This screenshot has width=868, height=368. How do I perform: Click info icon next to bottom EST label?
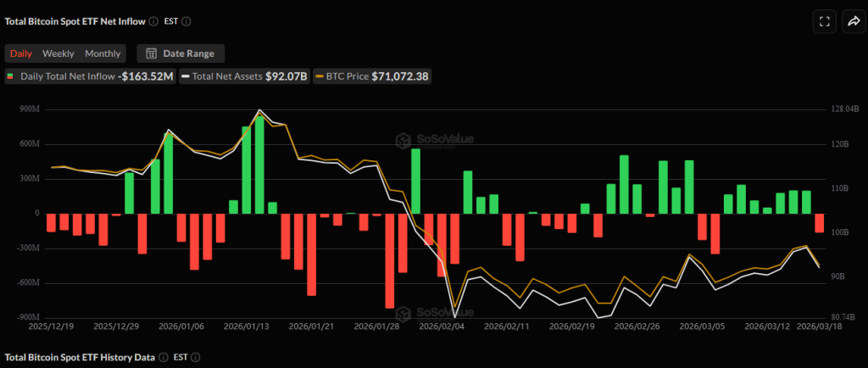coord(192,359)
